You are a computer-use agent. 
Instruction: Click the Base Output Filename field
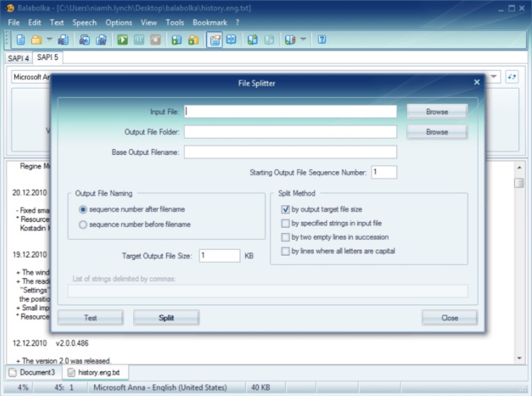pyautogui.click(x=290, y=152)
